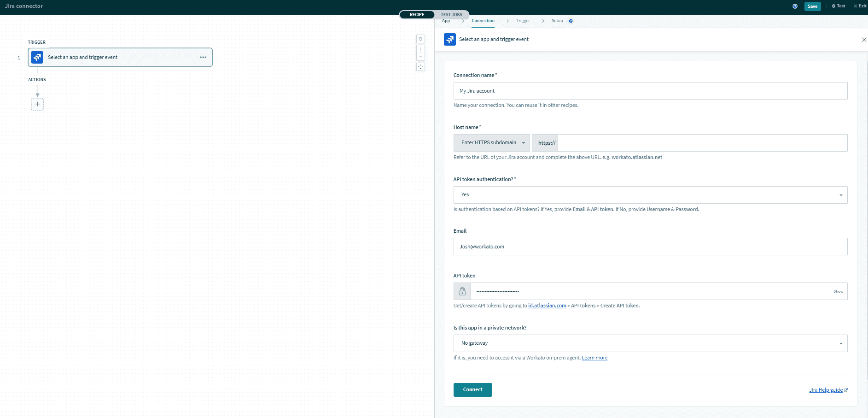Click the ACTIONS section label
The height and width of the screenshot is (418, 868).
(37, 79)
